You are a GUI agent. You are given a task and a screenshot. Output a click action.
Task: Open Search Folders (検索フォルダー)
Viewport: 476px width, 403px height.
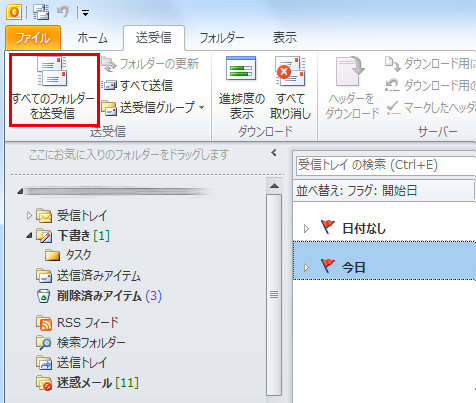[91, 342]
